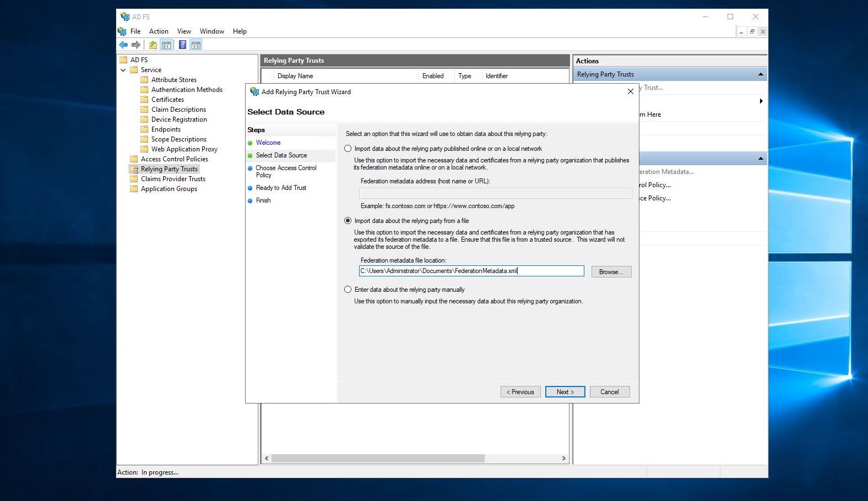Click the 'Action: In progress...' status bar text
The height and width of the screenshot is (501, 868).
(x=148, y=472)
